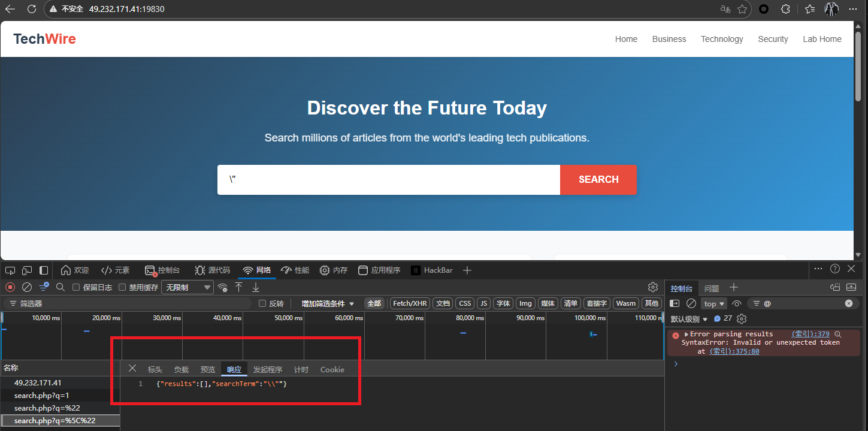Stop recording network log with red button
This screenshot has width=868, height=431.
[10, 288]
